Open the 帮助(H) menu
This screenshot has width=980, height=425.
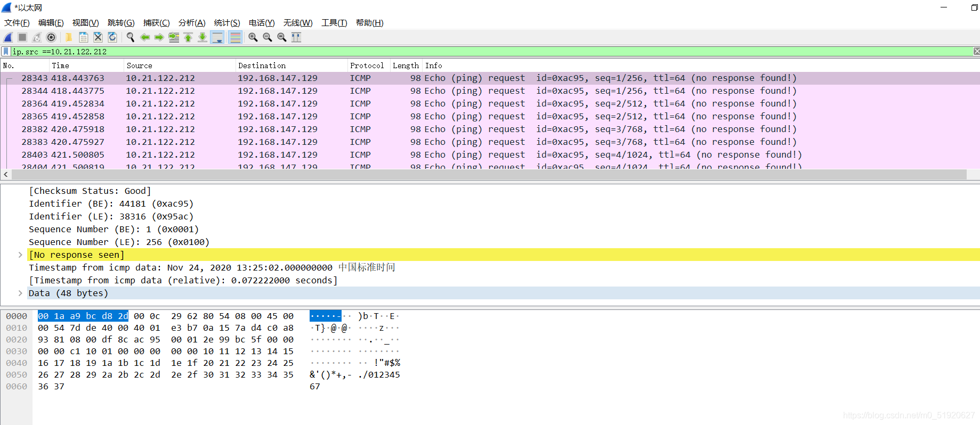click(x=370, y=23)
